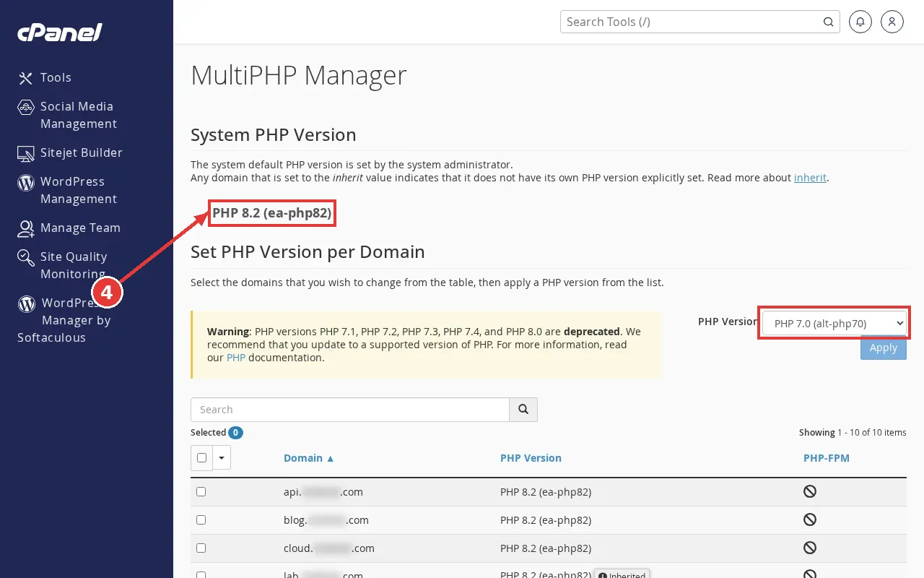924x578 pixels.
Task: Open Tools via the wrench icon
Action: pos(26,78)
